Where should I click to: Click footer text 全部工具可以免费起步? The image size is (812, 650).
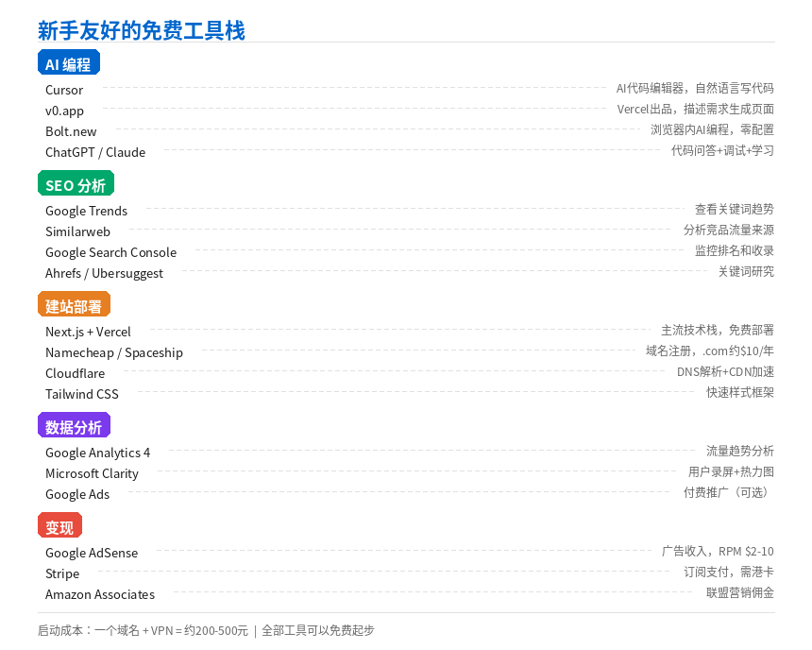coord(318,630)
